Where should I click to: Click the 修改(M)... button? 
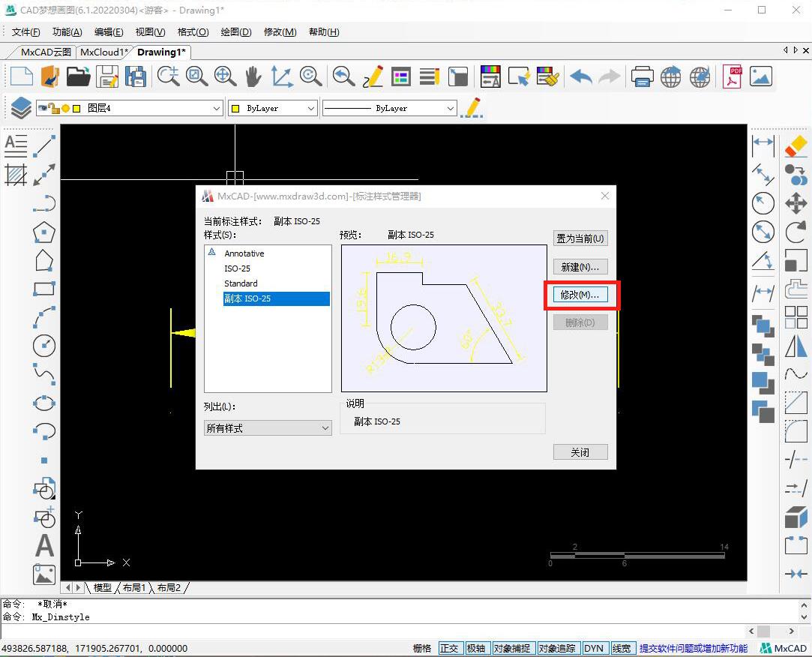[580, 295]
